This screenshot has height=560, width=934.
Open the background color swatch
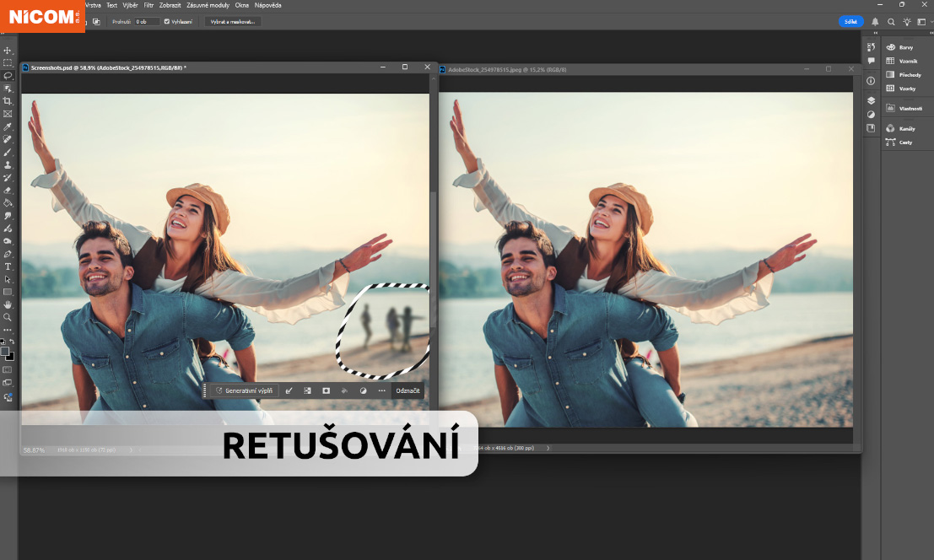tap(11, 357)
